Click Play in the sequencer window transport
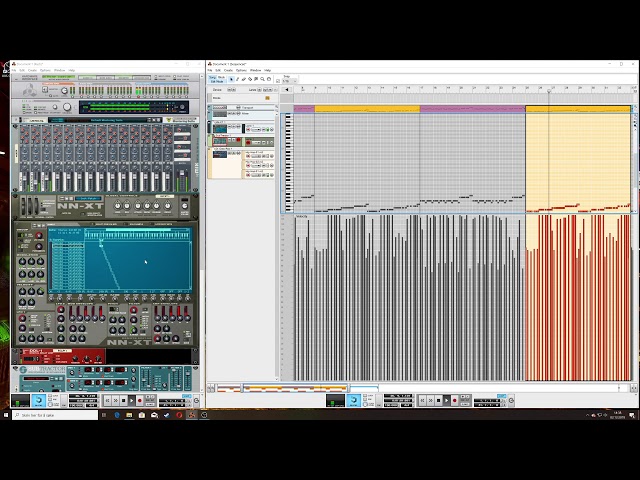The image size is (640, 480). (x=447, y=401)
